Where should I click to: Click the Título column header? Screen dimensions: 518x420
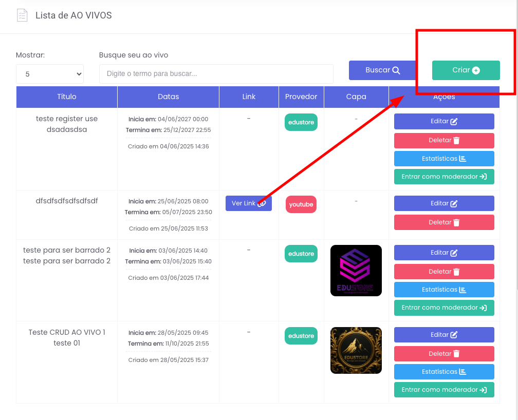point(67,97)
